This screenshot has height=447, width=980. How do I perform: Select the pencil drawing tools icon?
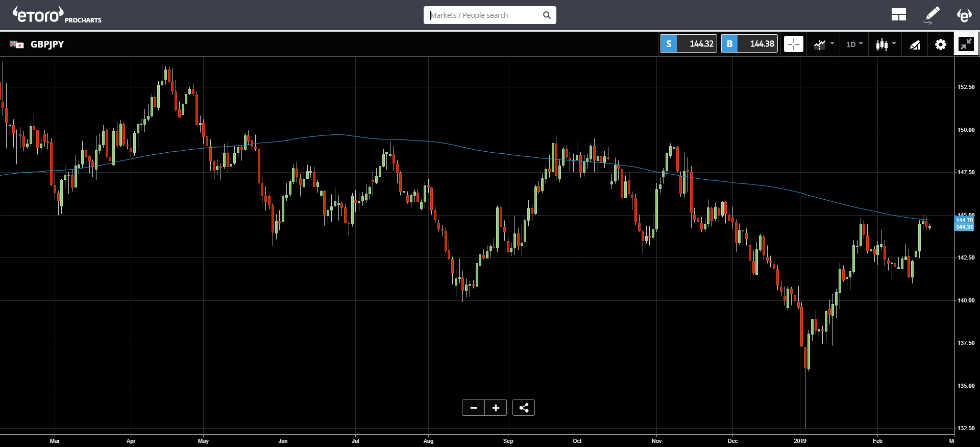(932, 15)
